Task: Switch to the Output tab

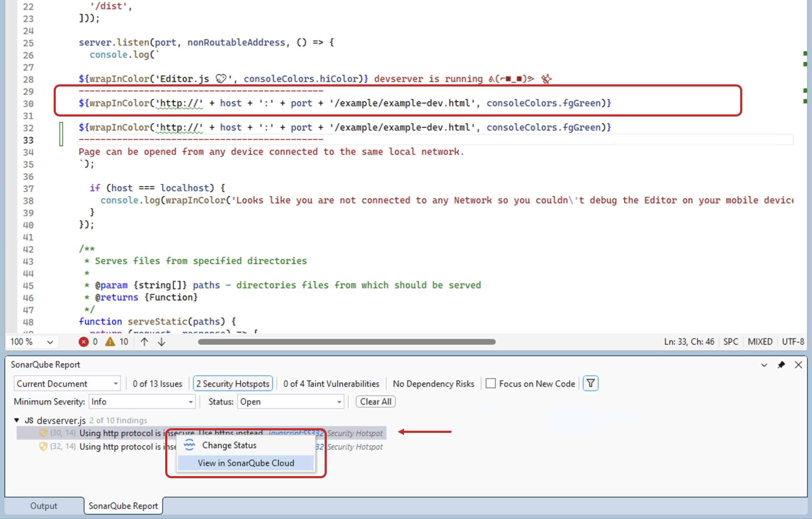Action: [44, 505]
